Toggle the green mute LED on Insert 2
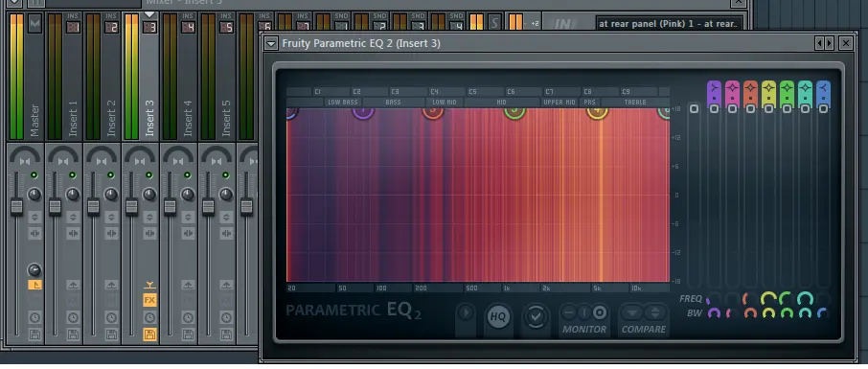 [110, 175]
